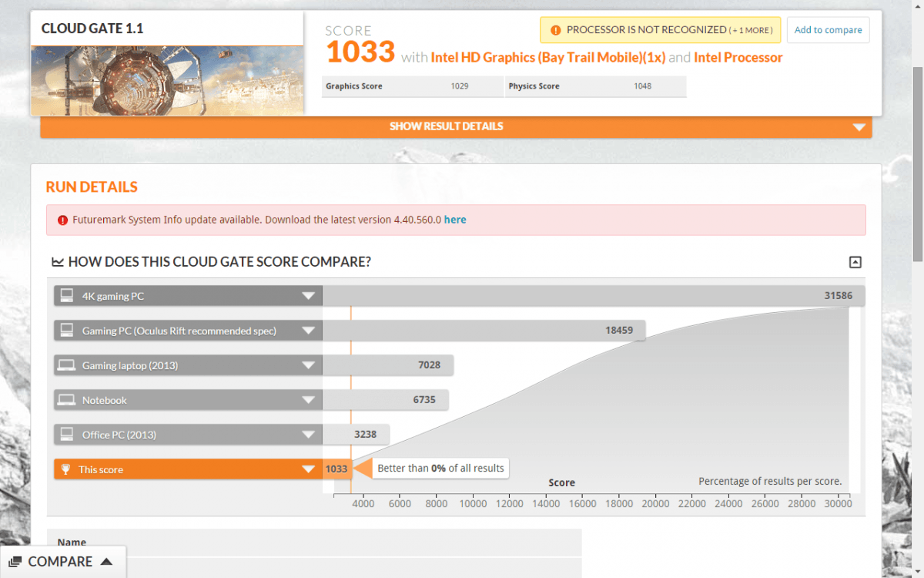
Task: Open the 'Processor is not recognized' warning
Action: [661, 30]
